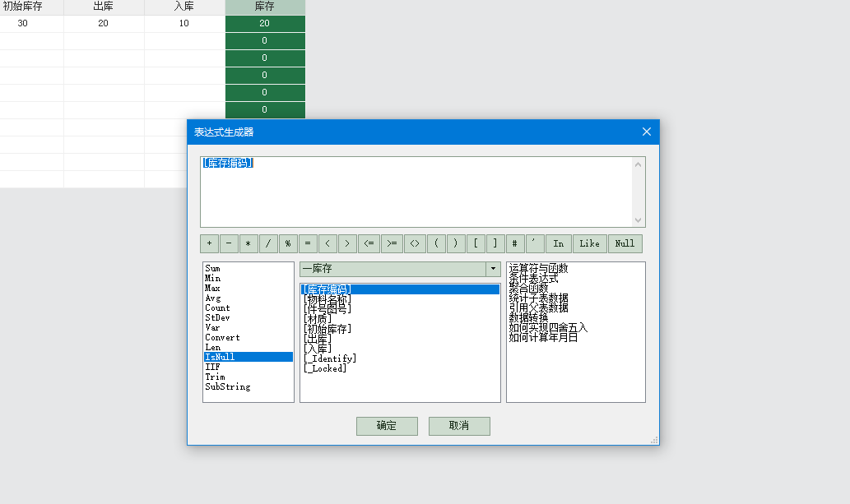Insert the divide (/) operator
The width and height of the screenshot is (850, 504).
pyautogui.click(x=269, y=244)
